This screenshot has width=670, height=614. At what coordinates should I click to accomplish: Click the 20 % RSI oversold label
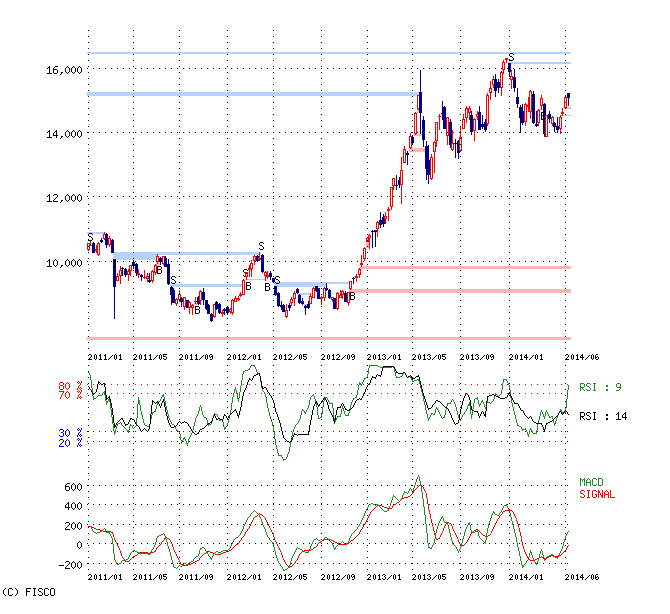[x=69, y=441]
